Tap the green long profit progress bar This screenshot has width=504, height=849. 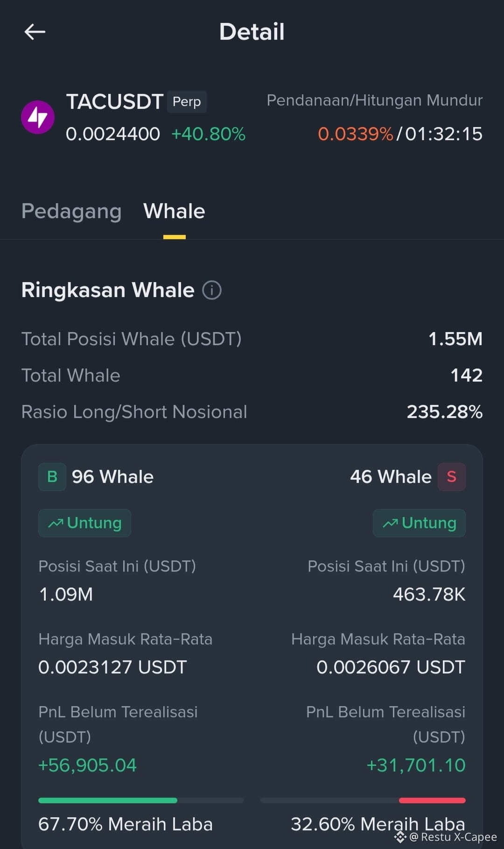(x=108, y=800)
